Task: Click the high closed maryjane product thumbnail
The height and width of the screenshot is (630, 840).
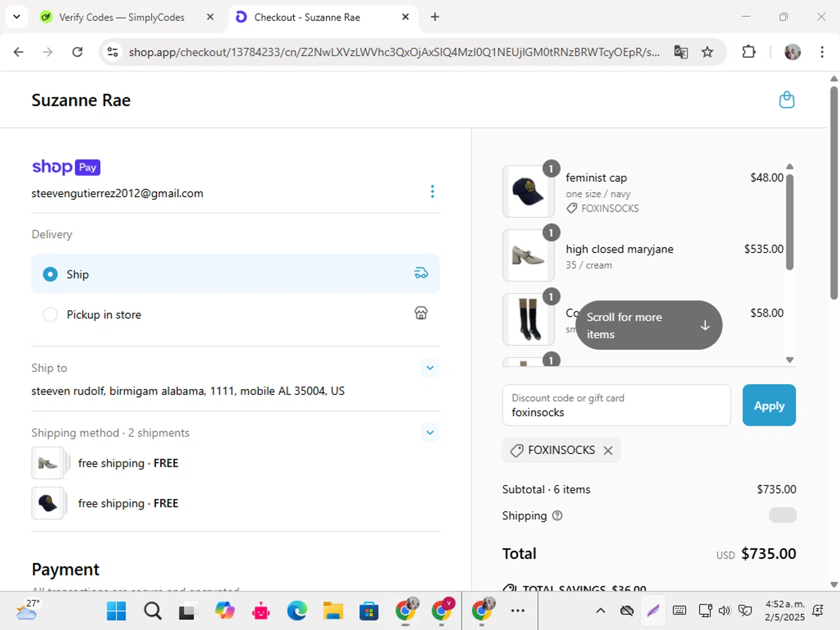Action: pyautogui.click(x=529, y=255)
